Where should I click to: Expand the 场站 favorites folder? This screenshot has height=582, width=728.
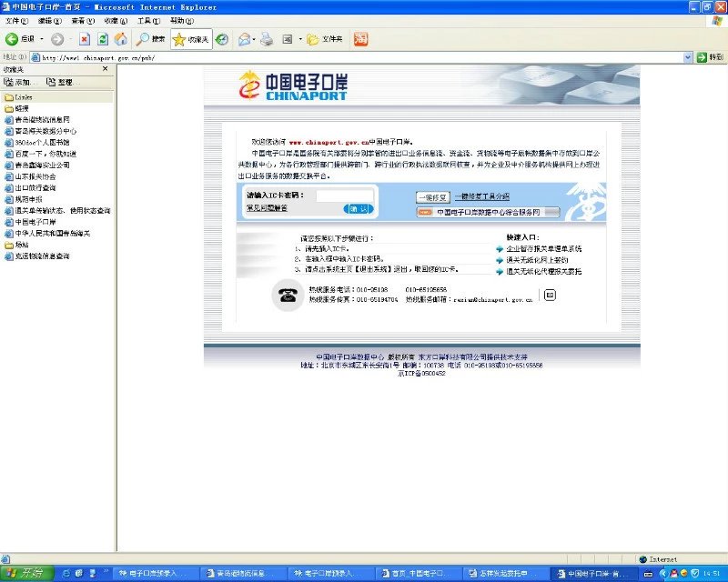tap(16, 245)
